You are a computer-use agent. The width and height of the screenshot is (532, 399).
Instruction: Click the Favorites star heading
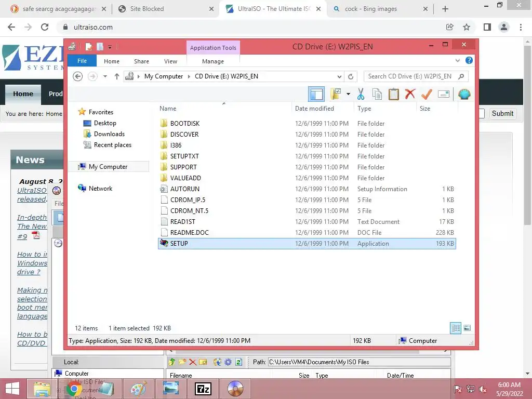tap(101, 112)
